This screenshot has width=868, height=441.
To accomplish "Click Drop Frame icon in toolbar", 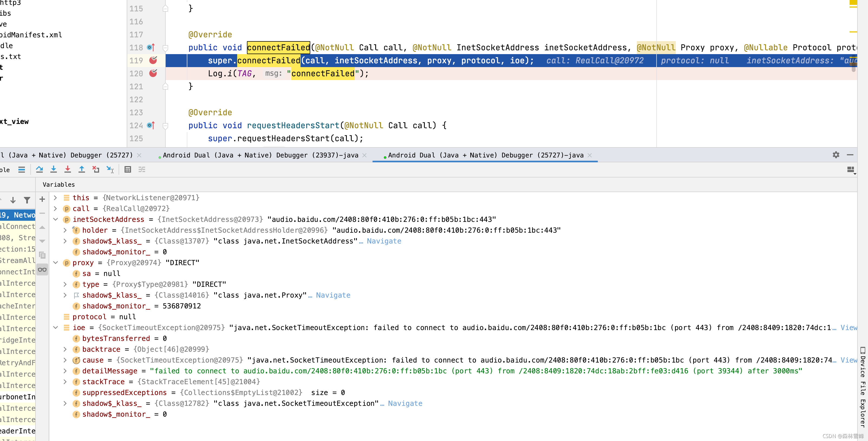I will 96,169.
